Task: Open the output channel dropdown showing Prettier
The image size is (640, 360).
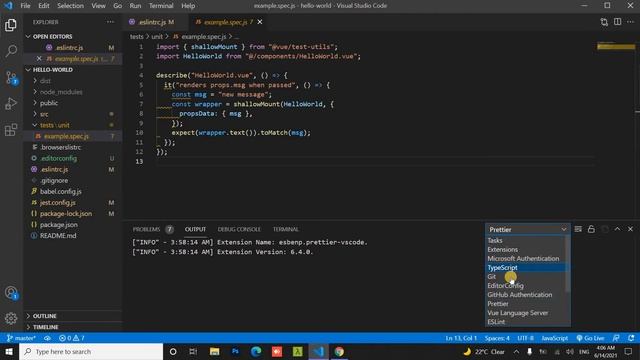Action: pos(527,229)
